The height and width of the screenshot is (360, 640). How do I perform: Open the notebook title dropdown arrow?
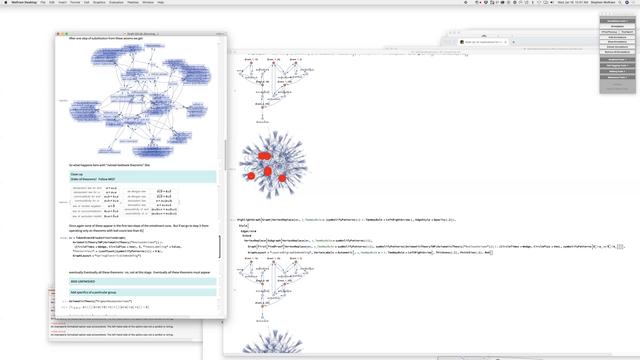(x=158, y=34)
